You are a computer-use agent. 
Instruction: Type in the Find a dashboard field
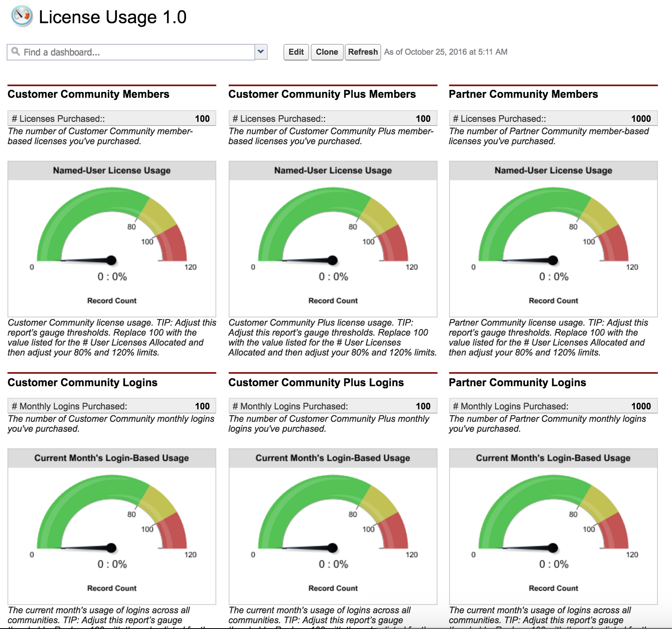(x=133, y=52)
